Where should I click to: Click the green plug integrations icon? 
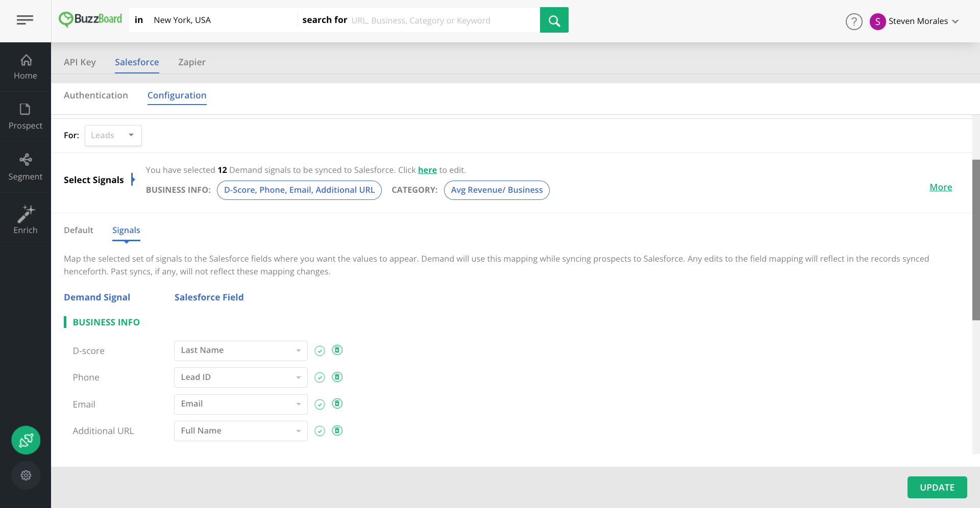point(26,440)
